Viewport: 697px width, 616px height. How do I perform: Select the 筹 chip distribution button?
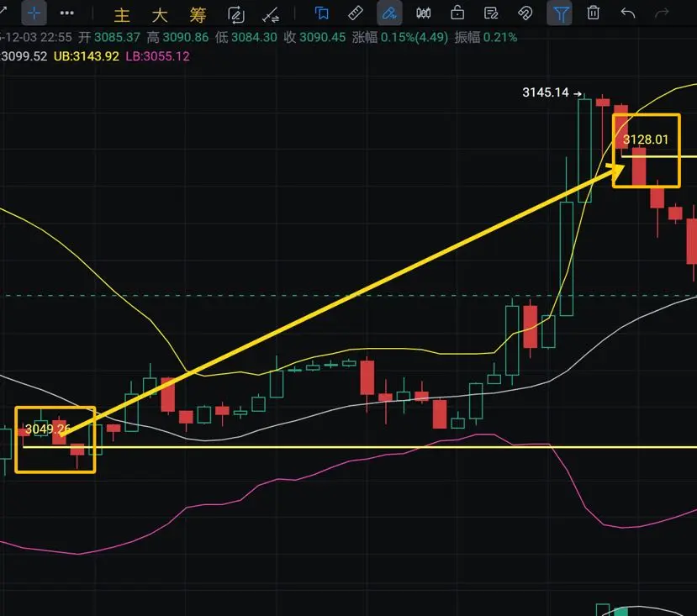tap(198, 15)
